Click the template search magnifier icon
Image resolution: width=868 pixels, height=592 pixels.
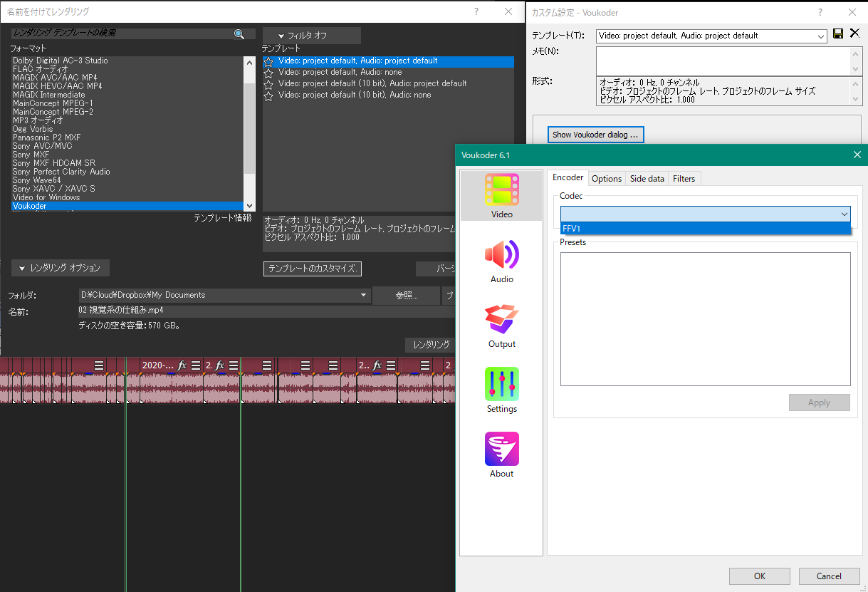(239, 33)
